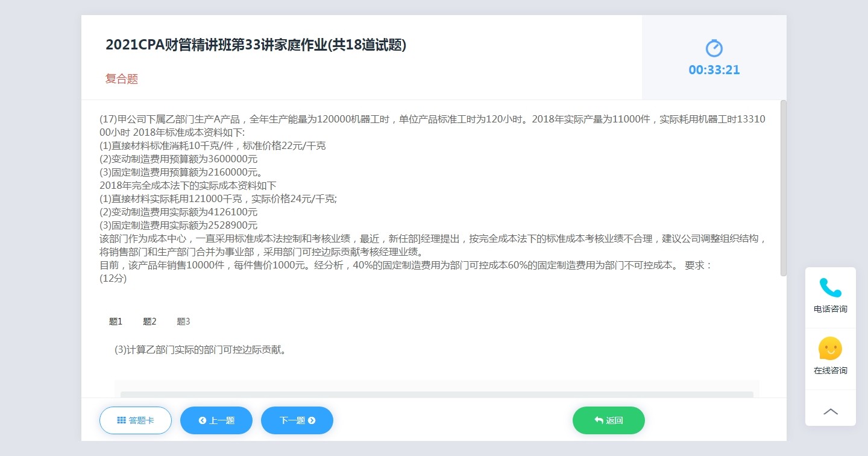Select the 题3 tab
The width and height of the screenshot is (868, 456).
tap(183, 321)
